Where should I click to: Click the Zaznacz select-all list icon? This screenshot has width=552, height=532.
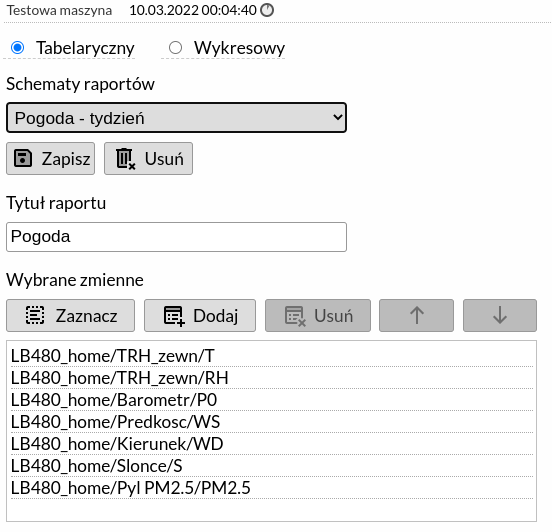(x=35, y=315)
